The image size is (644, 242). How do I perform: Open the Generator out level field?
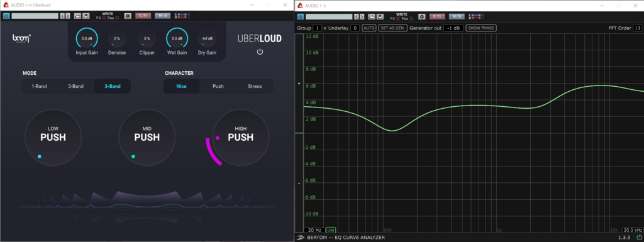453,28
